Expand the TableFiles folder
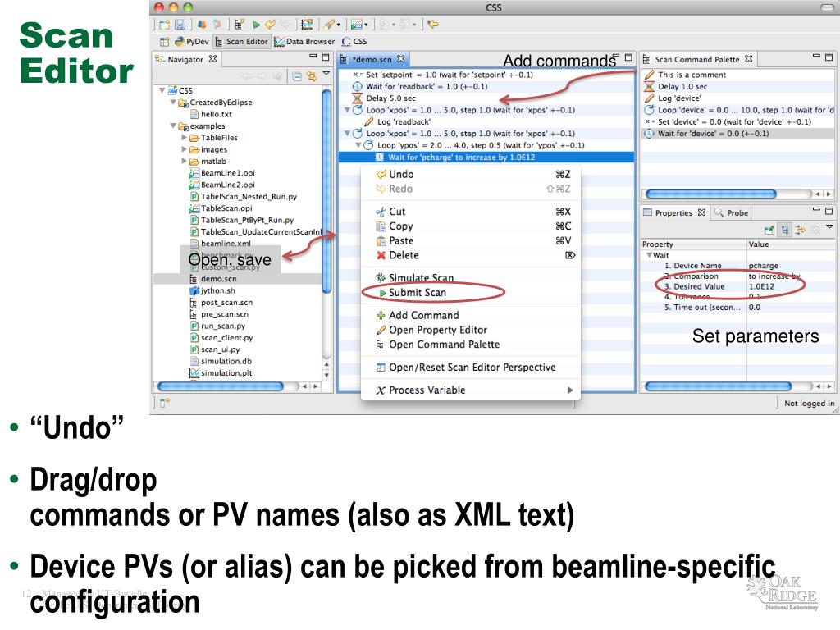Image resolution: width=840 pixels, height=630 pixels. tap(185, 137)
